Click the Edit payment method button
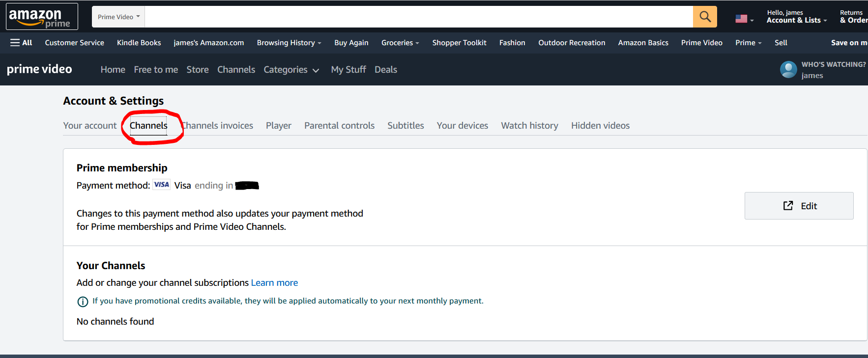The height and width of the screenshot is (358, 868). (x=799, y=206)
